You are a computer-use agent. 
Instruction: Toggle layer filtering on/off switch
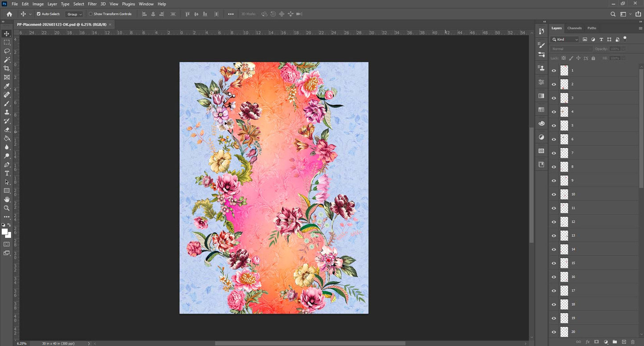(625, 38)
